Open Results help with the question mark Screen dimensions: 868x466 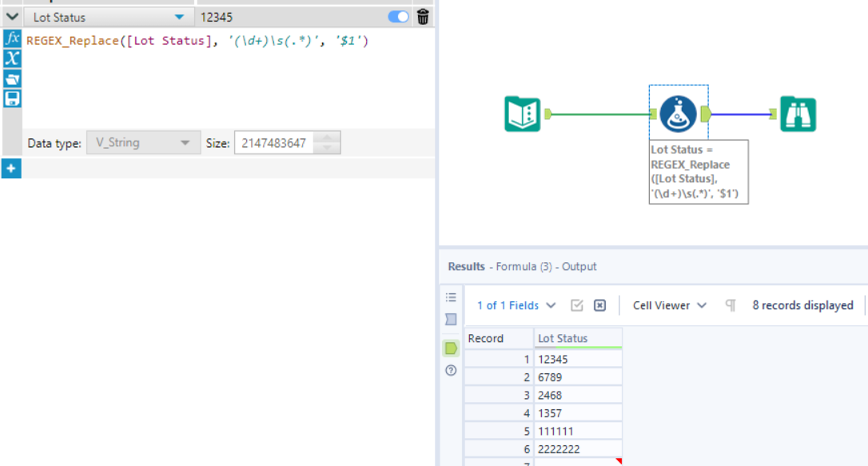point(451,369)
